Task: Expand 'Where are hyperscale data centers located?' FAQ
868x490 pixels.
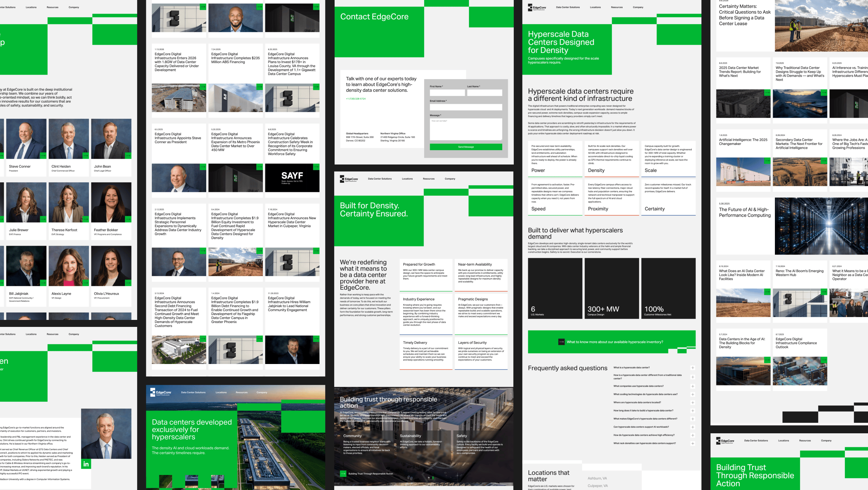Action: click(693, 402)
